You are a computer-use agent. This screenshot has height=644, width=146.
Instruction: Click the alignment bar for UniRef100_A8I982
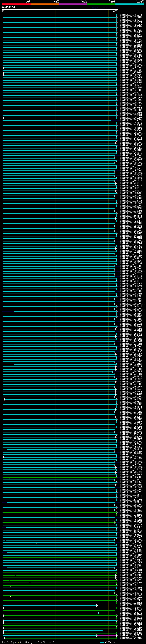click(x=60, y=15)
